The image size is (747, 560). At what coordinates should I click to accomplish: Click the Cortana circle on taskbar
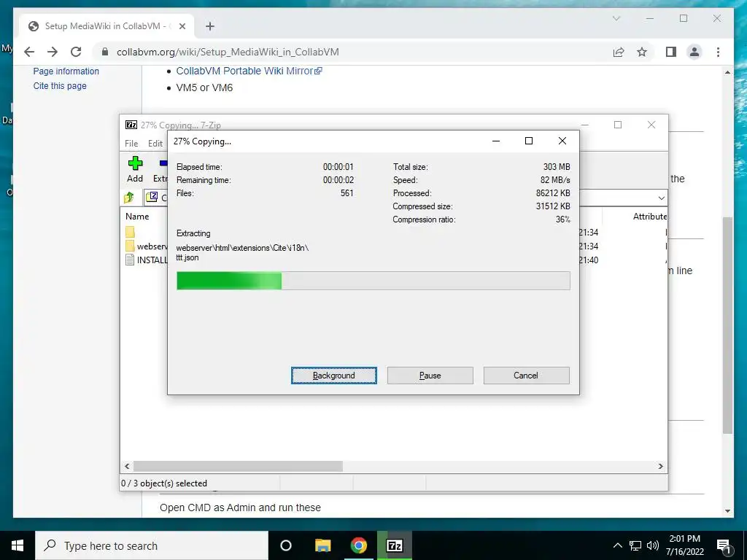(x=286, y=545)
